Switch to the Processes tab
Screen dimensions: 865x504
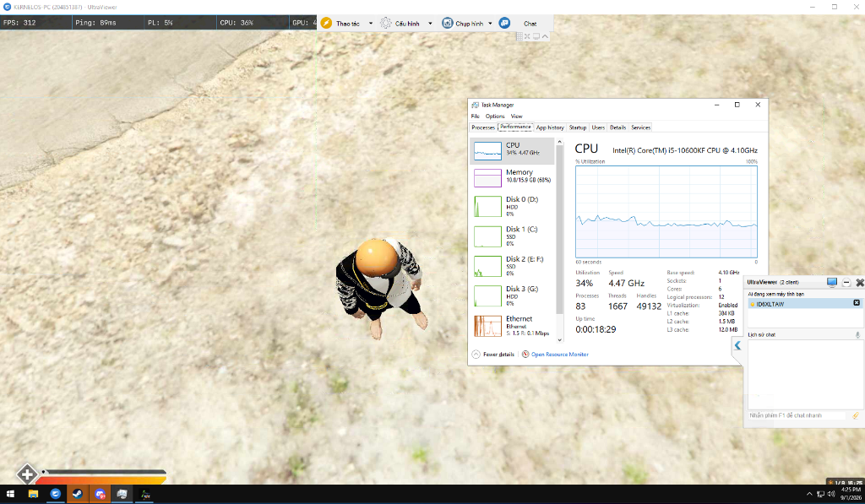tap(483, 127)
